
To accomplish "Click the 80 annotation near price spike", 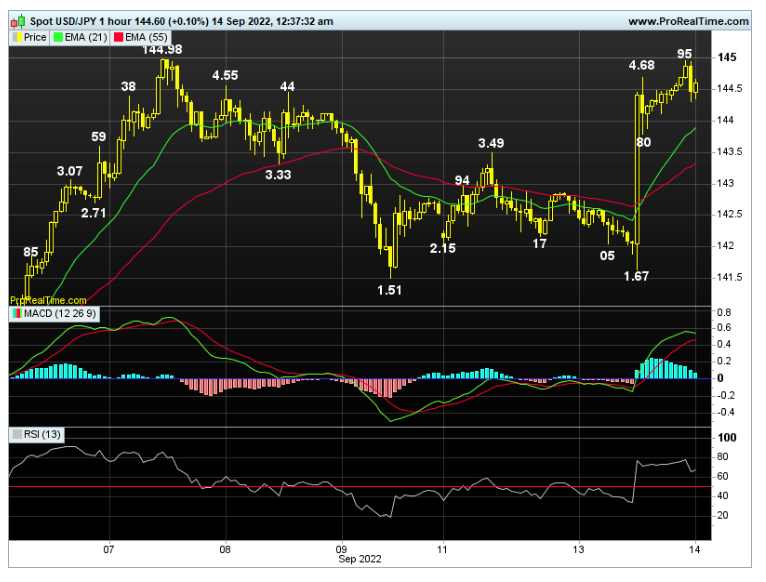I will pos(643,142).
